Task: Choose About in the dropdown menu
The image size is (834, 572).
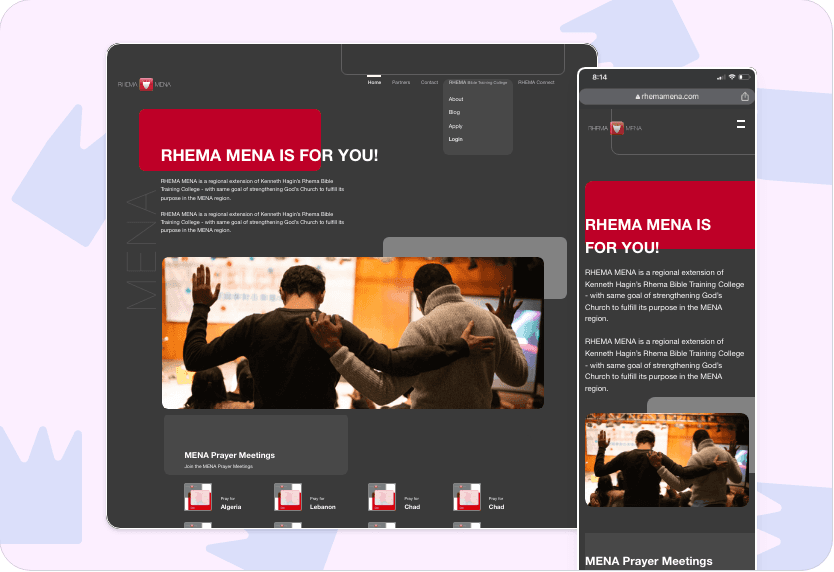Action: tap(456, 99)
